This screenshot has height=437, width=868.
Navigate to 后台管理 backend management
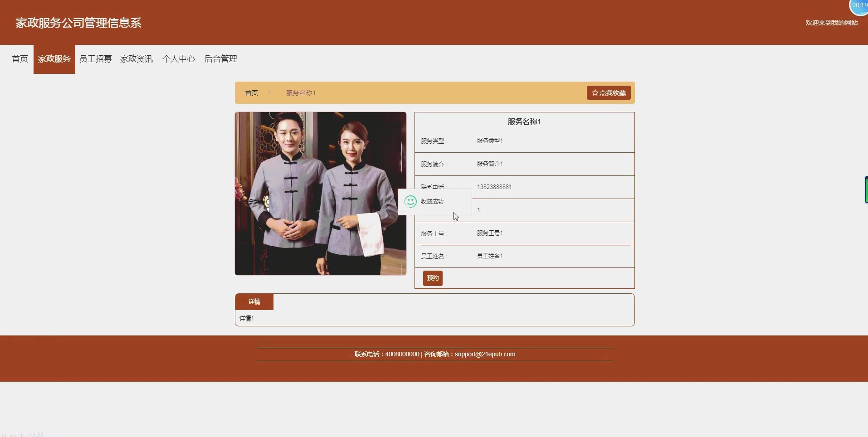[220, 58]
